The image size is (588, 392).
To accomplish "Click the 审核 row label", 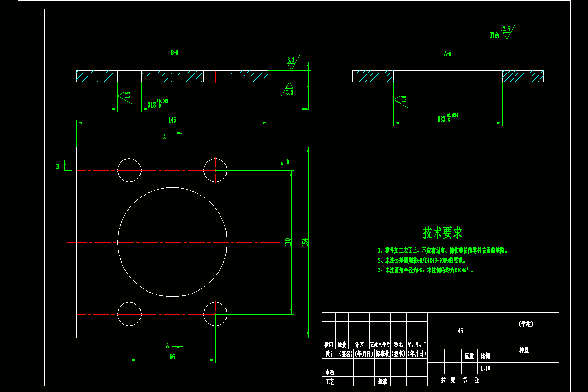I will click(329, 372).
